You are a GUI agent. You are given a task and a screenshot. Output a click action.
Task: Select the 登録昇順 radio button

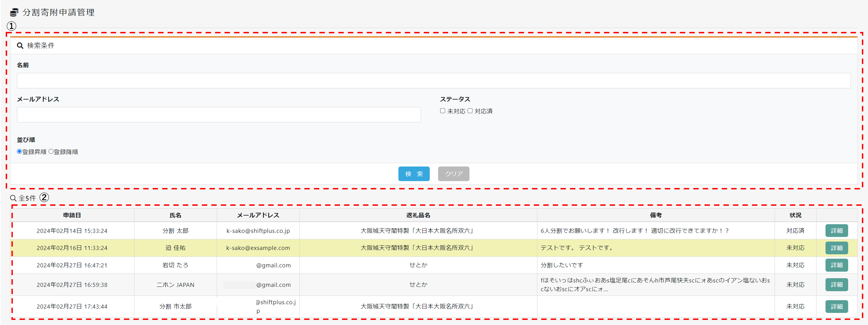pyautogui.click(x=20, y=152)
